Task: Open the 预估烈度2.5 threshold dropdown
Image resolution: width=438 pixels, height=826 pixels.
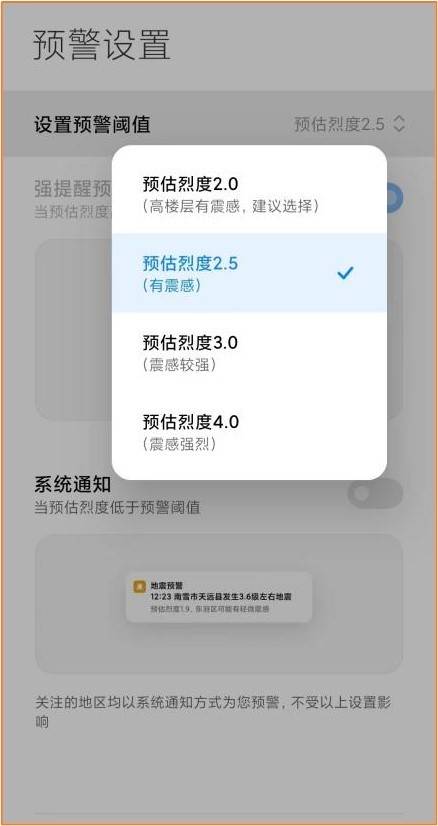Action: pos(349,124)
